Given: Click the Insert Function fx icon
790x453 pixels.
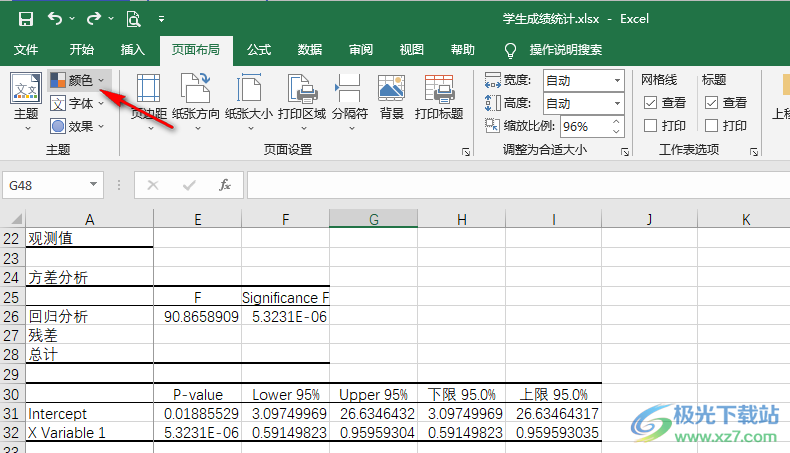Looking at the screenshot, I should [x=225, y=185].
